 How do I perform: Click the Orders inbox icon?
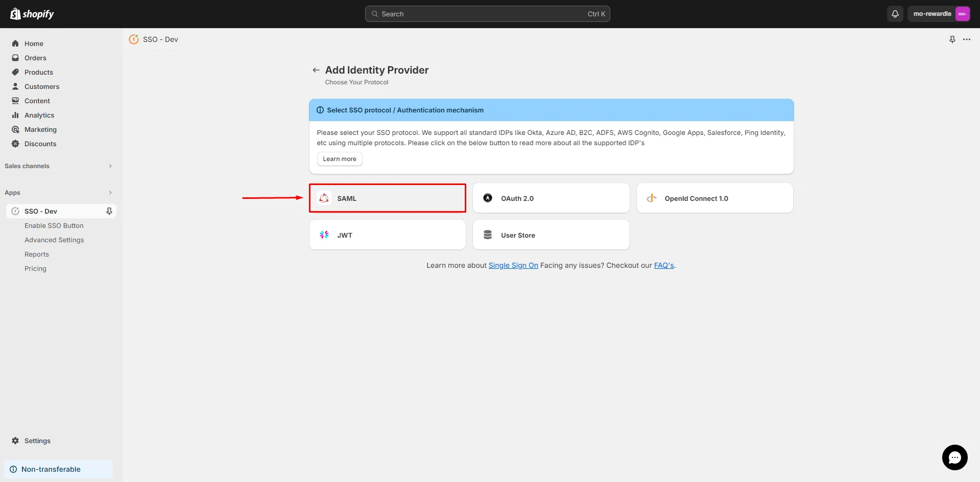click(15, 58)
